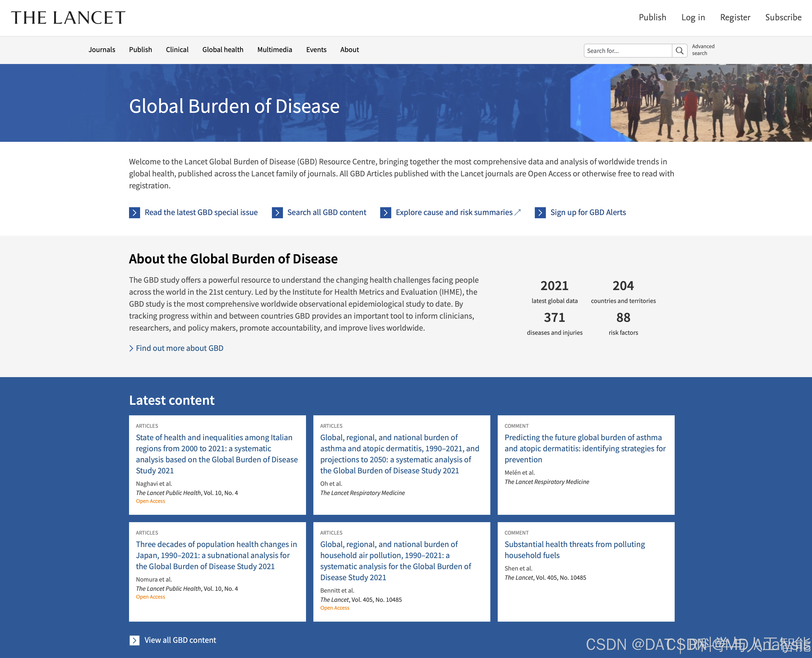This screenshot has width=812, height=658.
Task: Click arrow icon beside Sign up for GBD Alerts
Action: [x=540, y=213]
